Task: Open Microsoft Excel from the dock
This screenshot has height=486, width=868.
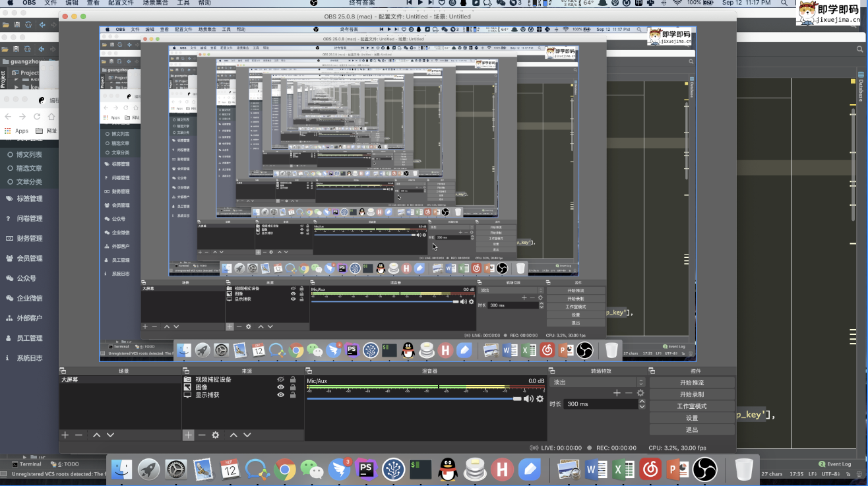Action: point(623,470)
